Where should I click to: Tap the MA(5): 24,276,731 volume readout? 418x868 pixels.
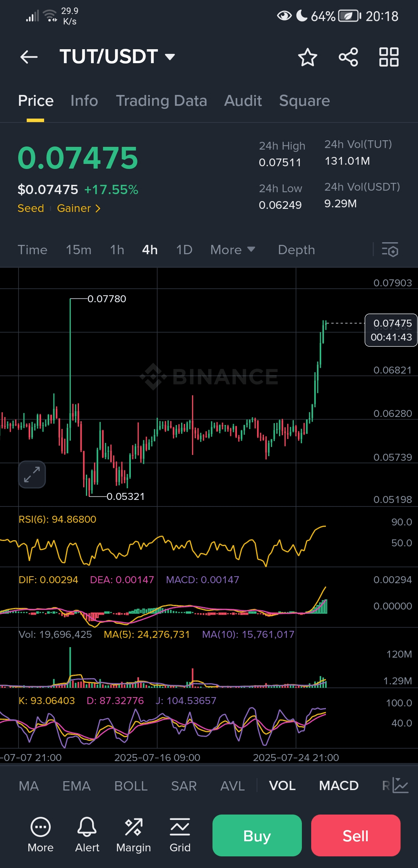(x=147, y=634)
